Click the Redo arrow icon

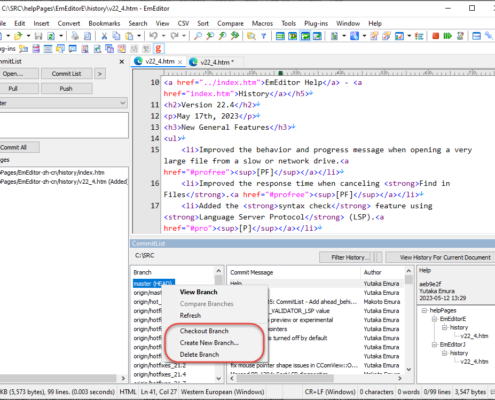pos(174,36)
